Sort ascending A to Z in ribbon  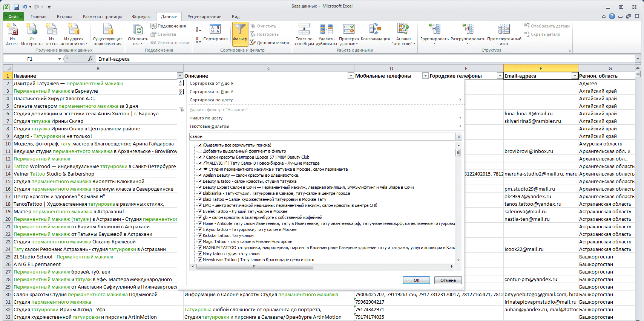point(198,29)
